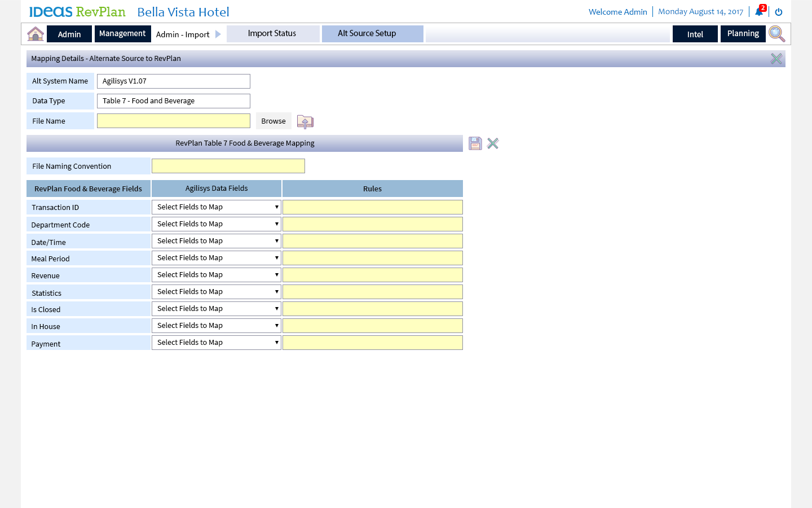Switch to the Import Status tab

[272, 34]
